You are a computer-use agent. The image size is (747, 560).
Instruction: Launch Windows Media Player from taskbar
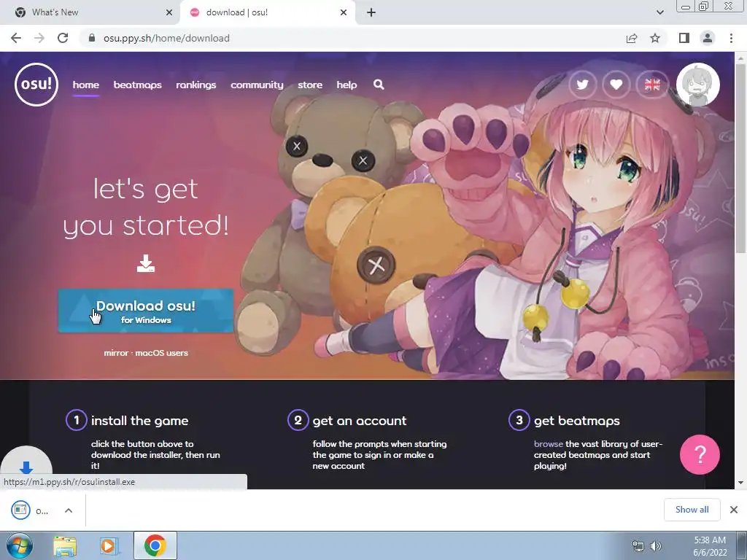109,545
